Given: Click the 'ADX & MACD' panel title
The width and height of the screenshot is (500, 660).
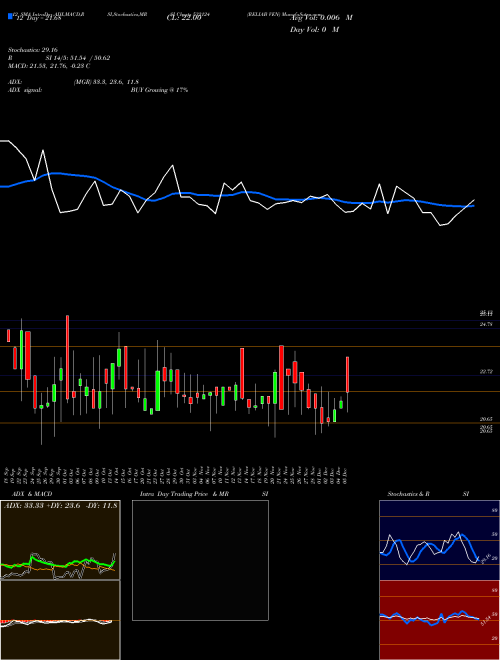Looking at the screenshot, I should coord(32,494).
